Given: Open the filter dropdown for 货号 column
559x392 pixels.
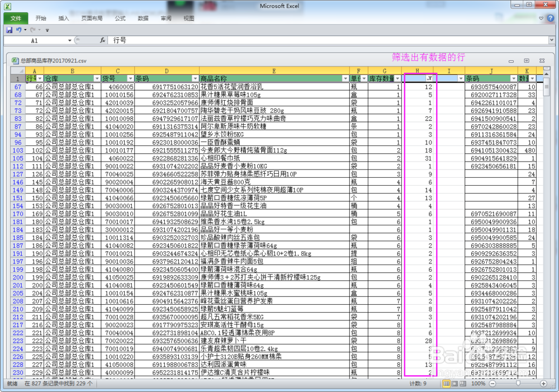Looking at the screenshot, I should point(130,78).
